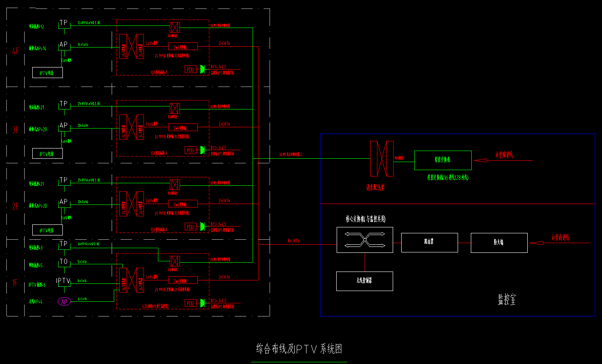Click the 路由器 router box
602x364 pixels.
429,242
